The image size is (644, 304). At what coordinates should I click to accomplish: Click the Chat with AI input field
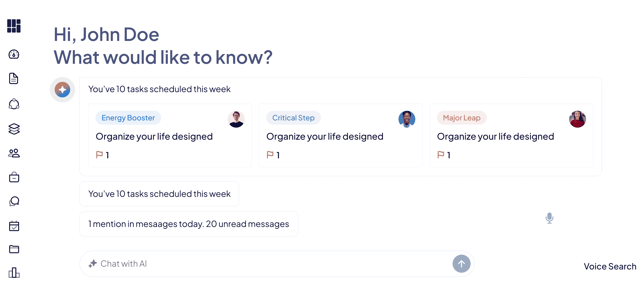(x=277, y=264)
